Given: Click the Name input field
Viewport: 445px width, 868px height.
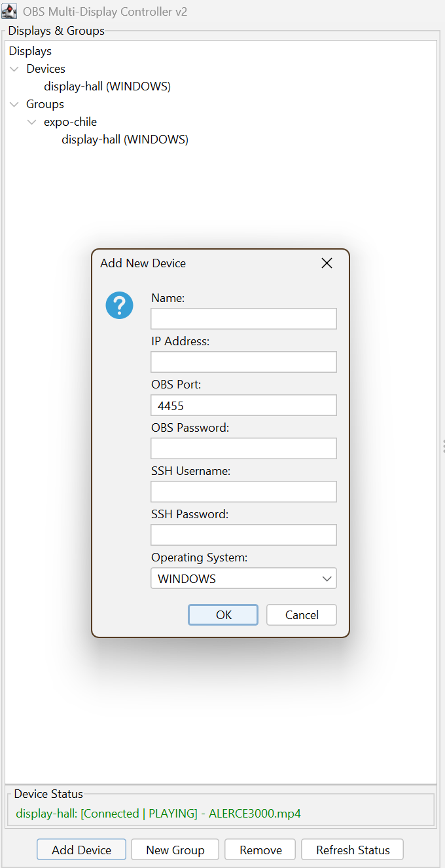Looking at the screenshot, I should [x=243, y=319].
